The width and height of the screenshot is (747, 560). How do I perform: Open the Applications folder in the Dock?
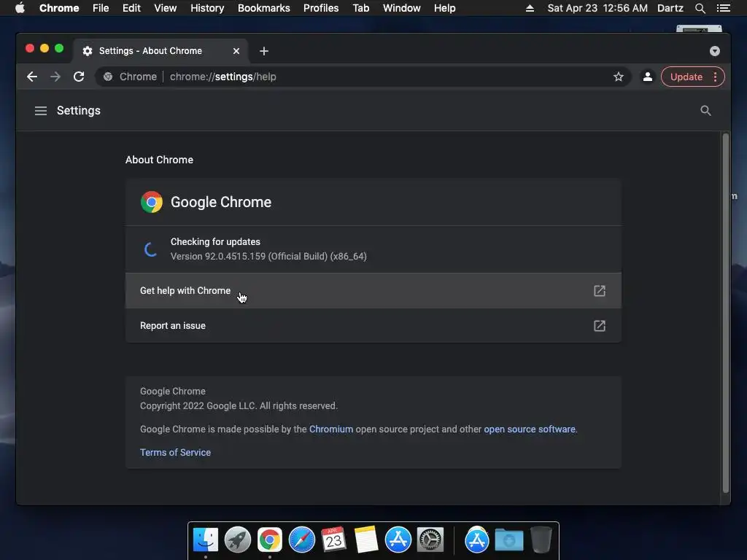point(477,540)
